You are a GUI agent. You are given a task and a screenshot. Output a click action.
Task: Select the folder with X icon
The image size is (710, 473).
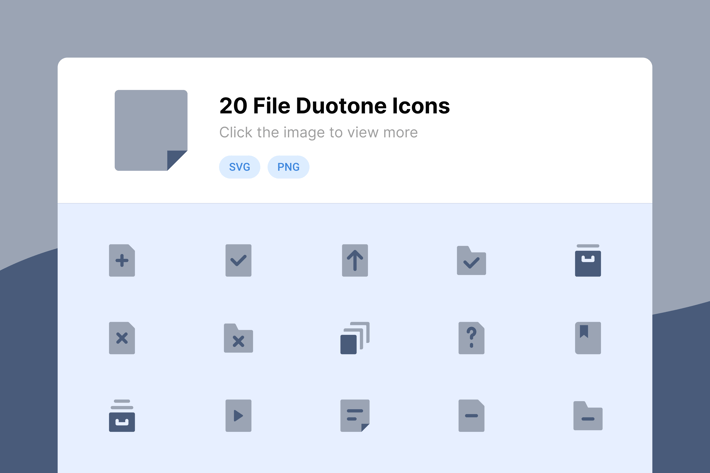click(x=239, y=338)
